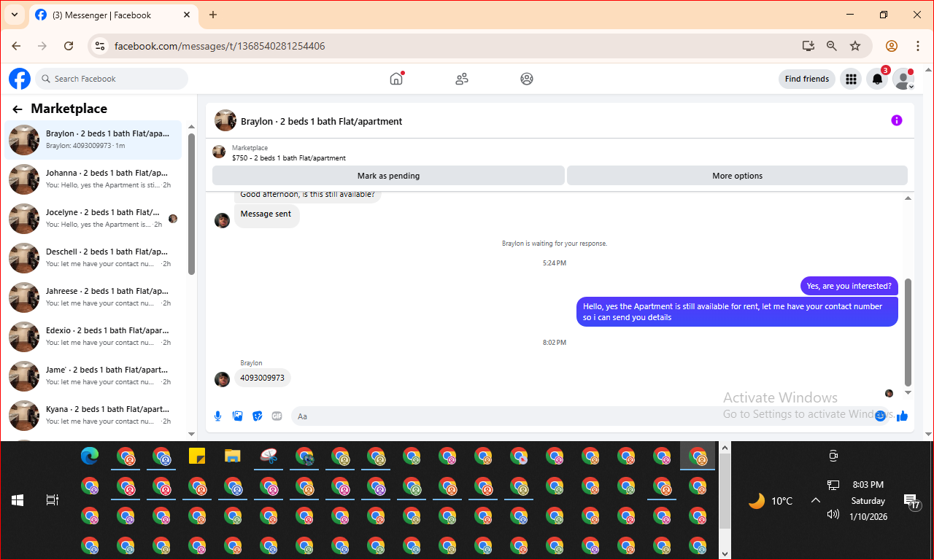This screenshot has width=934, height=560.
Task: Click the chat scroll down arrow
Action: point(908,392)
